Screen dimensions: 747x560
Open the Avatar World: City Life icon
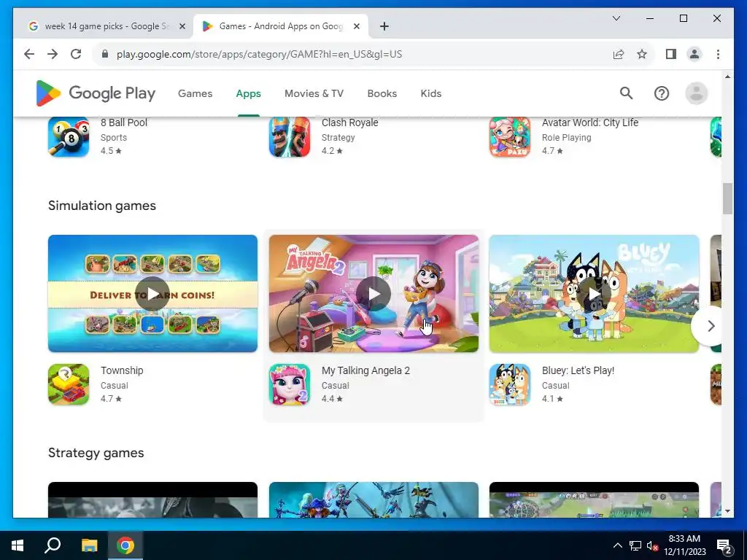point(510,136)
